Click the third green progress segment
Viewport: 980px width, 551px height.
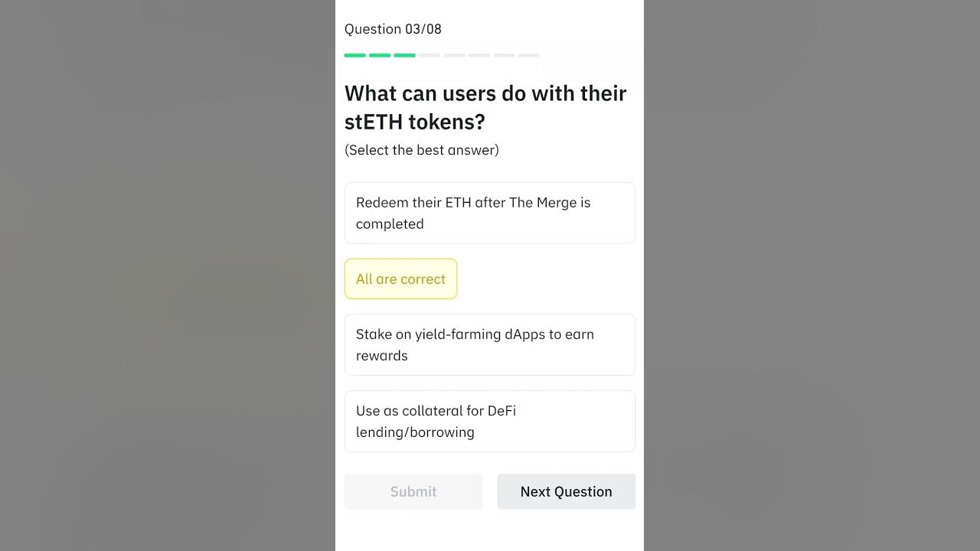point(405,55)
